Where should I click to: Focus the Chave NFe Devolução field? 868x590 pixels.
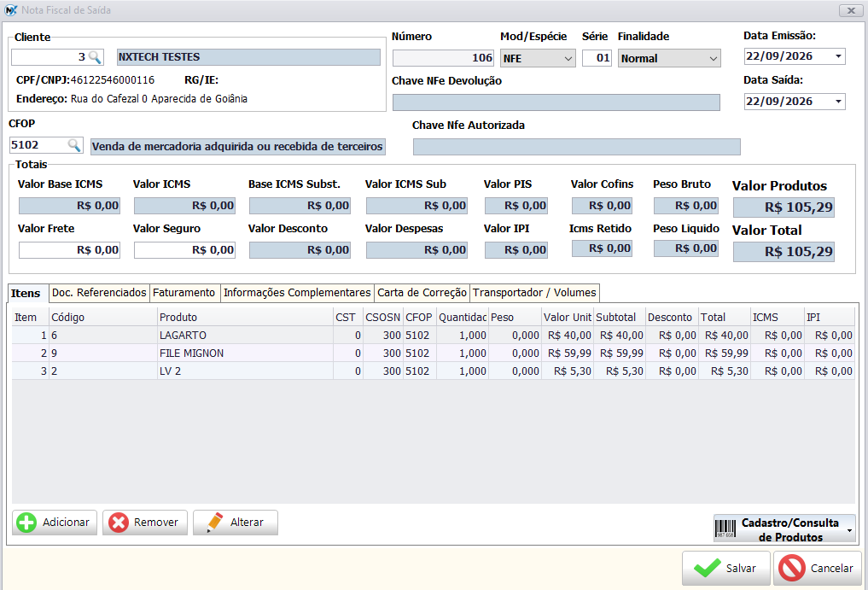tap(556, 102)
